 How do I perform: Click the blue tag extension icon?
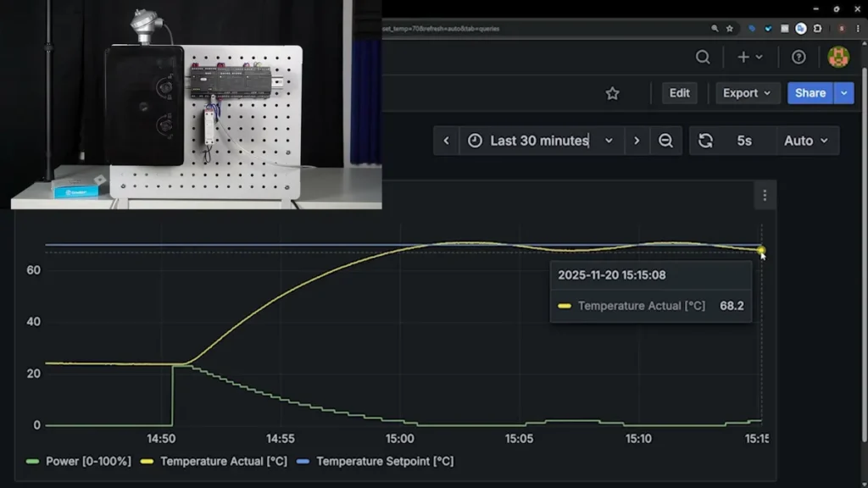coord(752,29)
